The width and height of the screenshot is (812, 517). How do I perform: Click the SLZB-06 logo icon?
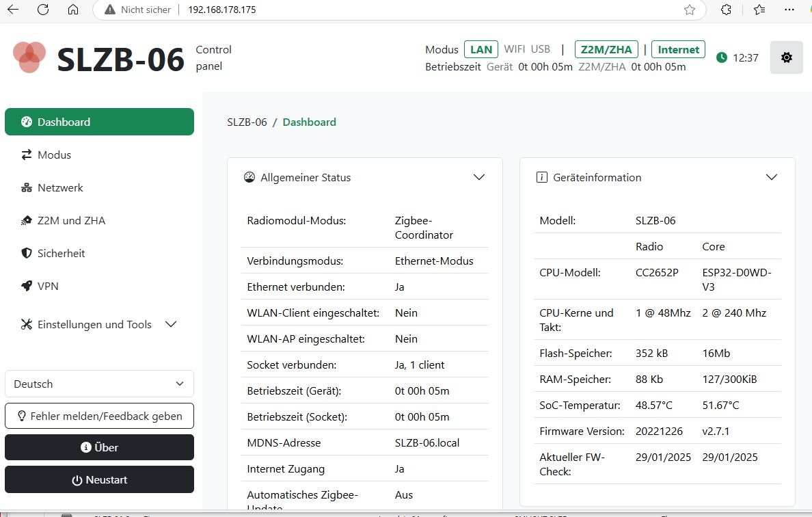tap(29, 57)
